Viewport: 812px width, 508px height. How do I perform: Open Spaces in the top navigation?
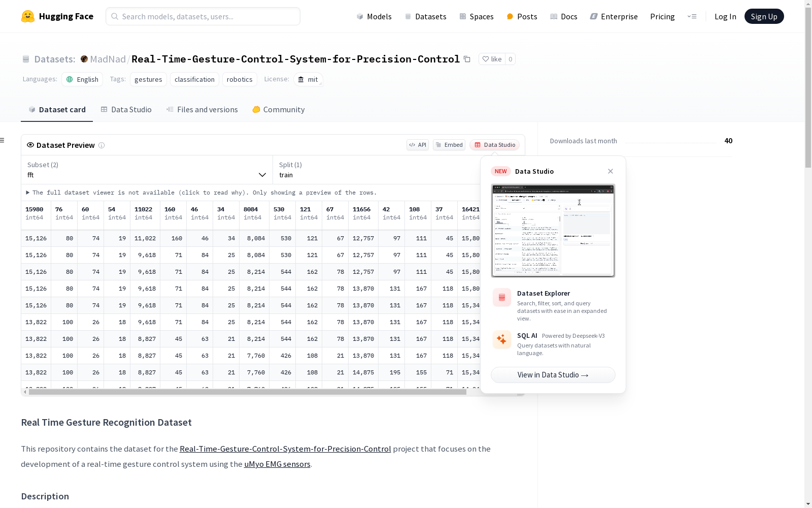477,16
